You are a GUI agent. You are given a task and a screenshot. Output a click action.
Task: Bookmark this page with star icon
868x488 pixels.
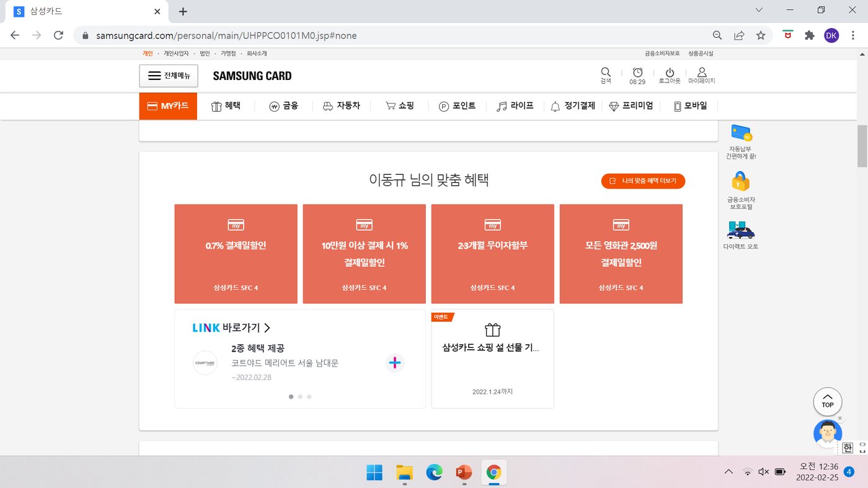coord(761,35)
